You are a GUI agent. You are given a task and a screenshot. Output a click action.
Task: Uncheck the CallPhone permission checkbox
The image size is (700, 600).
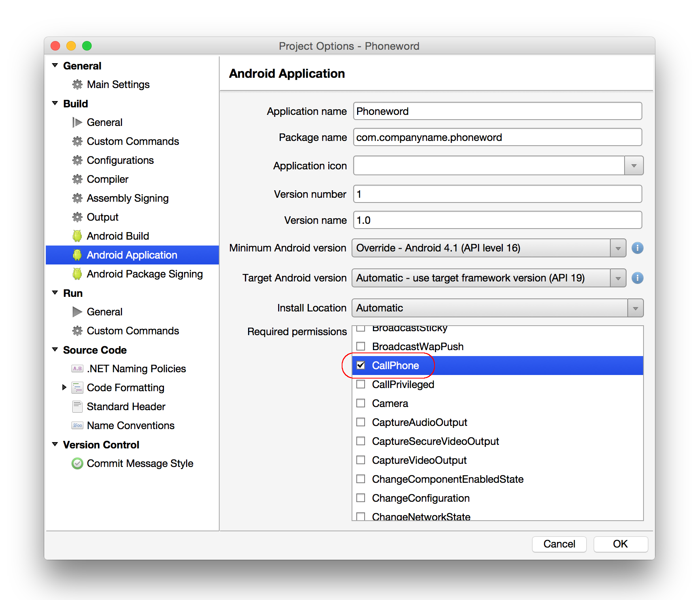click(361, 366)
